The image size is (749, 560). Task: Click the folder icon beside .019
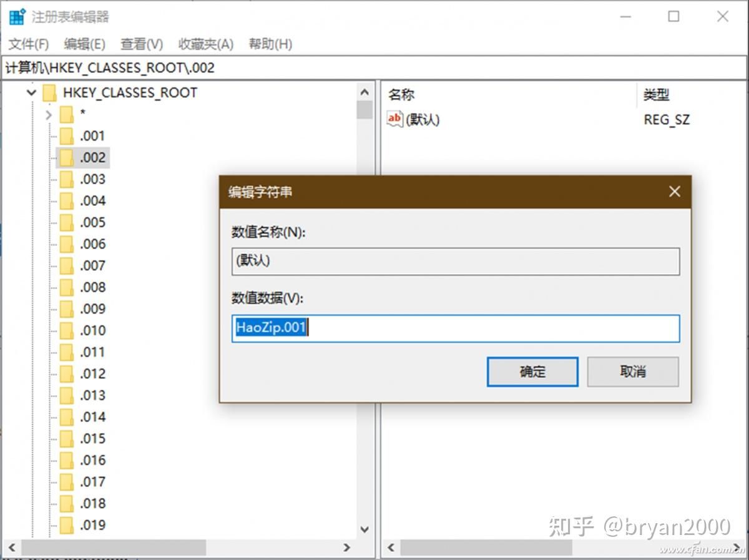tap(66, 525)
